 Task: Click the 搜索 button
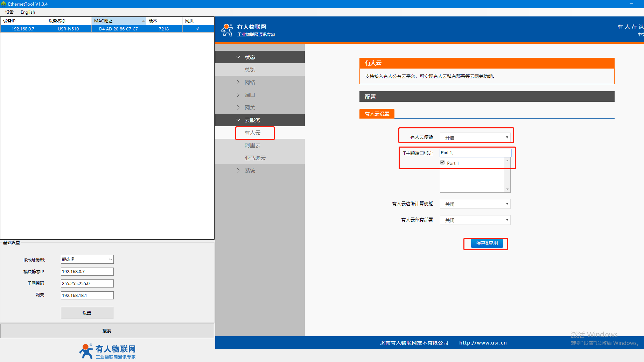pyautogui.click(x=107, y=331)
